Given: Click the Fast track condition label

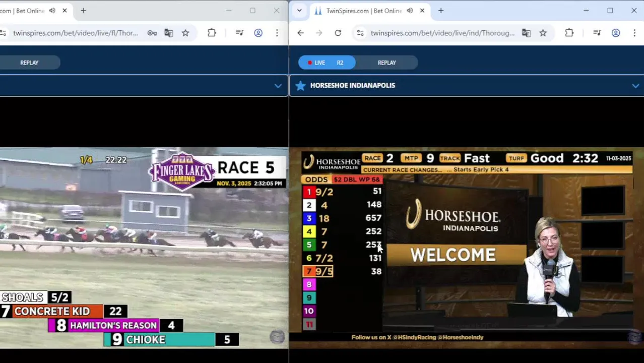Looking at the screenshot, I should pyautogui.click(x=477, y=158).
